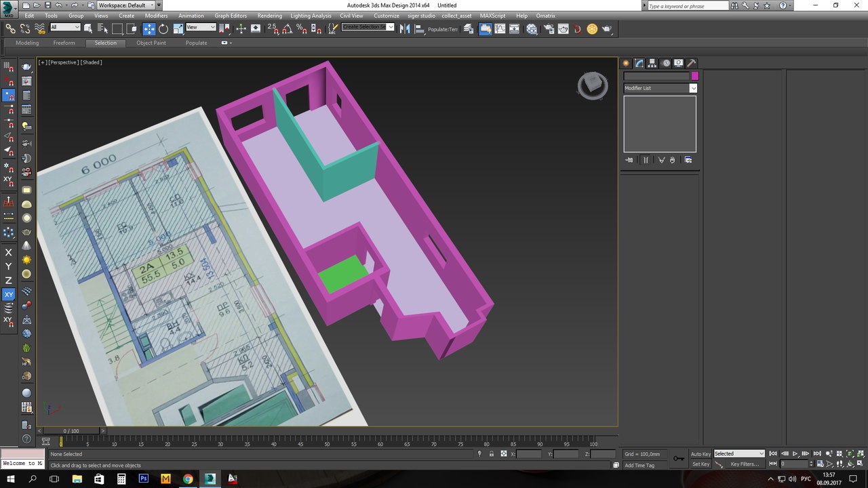Expand the Modifier List dropdown
Image resolution: width=868 pixels, height=488 pixels.
coord(693,88)
